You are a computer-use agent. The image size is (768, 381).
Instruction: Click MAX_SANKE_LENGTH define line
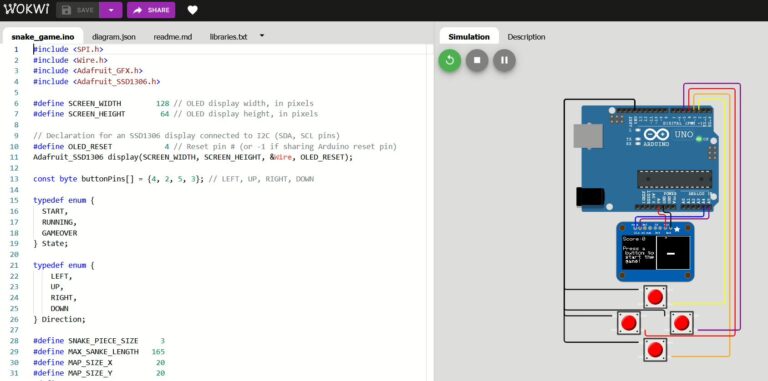tap(99, 352)
